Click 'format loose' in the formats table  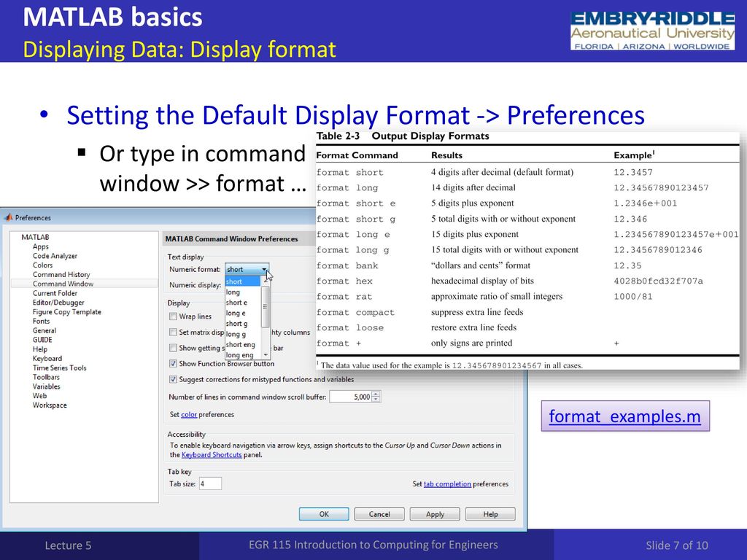[x=349, y=327]
